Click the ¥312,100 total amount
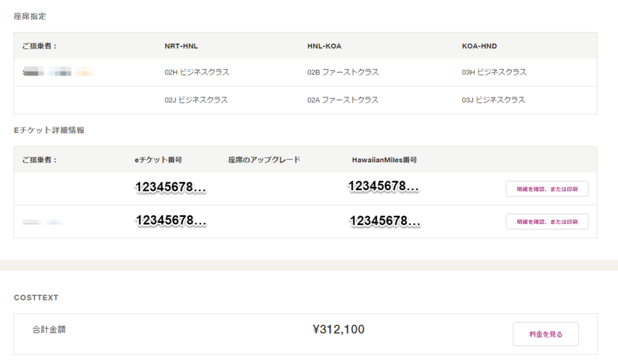This screenshot has width=618, height=364. pyautogui.click(x=339, y=330)
